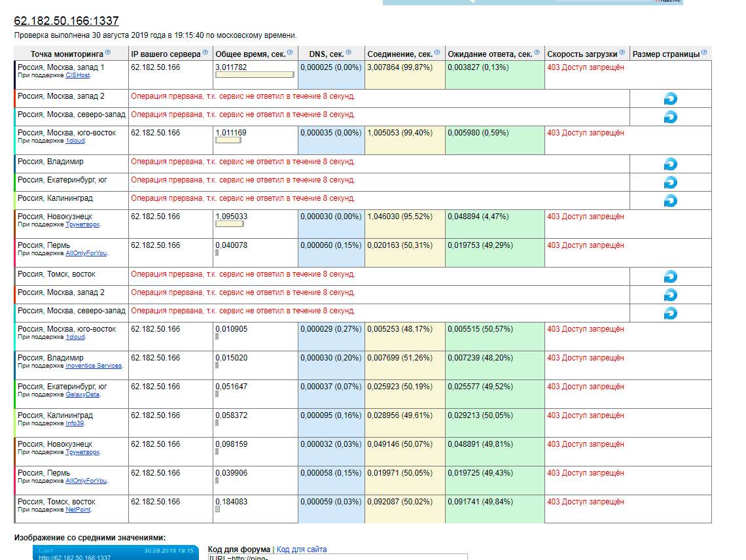This screenshot has width=746, height=560.
Task: Retry check for failed Калининград row
Action: click(670, 201)
